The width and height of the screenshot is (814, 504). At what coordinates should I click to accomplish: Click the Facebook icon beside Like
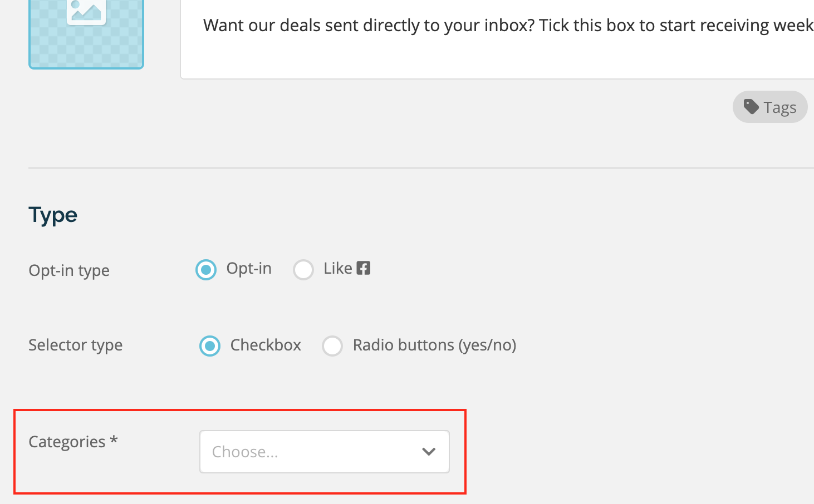364,268
